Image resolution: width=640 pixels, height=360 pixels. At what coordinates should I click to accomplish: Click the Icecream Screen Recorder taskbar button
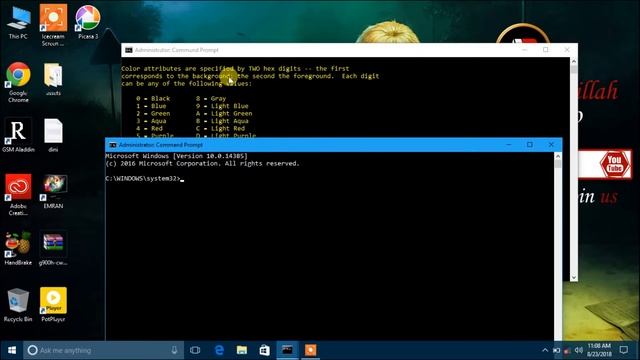tap(310, 350)
